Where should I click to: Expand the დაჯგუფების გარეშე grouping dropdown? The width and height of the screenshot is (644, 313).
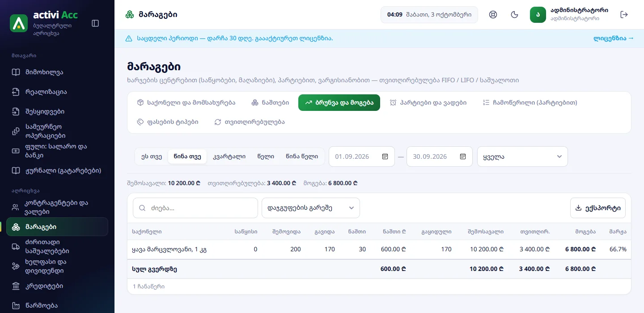click(x=311, y=208)
